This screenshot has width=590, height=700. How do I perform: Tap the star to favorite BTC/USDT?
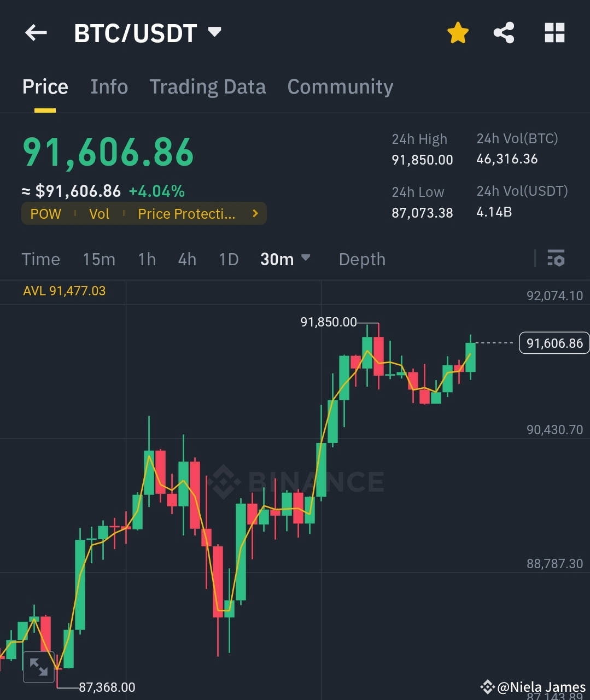coord(458,33)
